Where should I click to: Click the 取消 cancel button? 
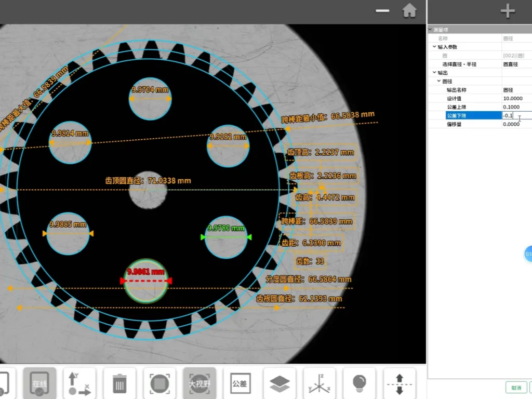(516, 388)
